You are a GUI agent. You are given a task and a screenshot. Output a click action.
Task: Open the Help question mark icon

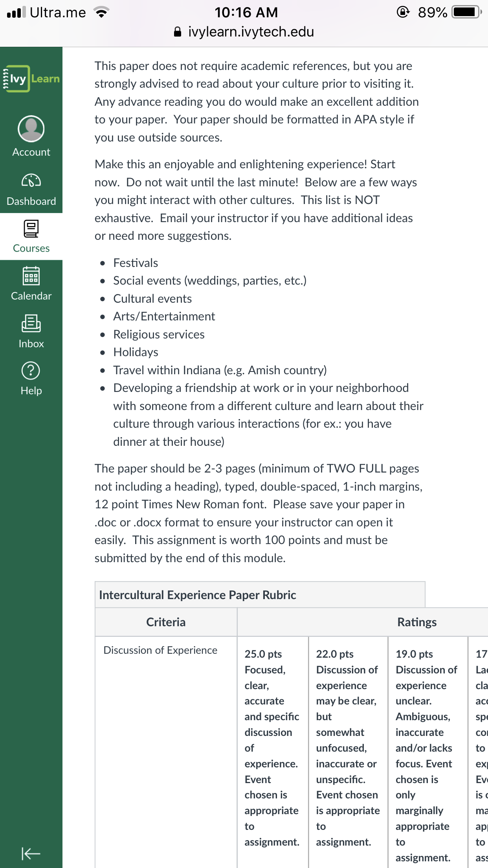pos(31,370)
